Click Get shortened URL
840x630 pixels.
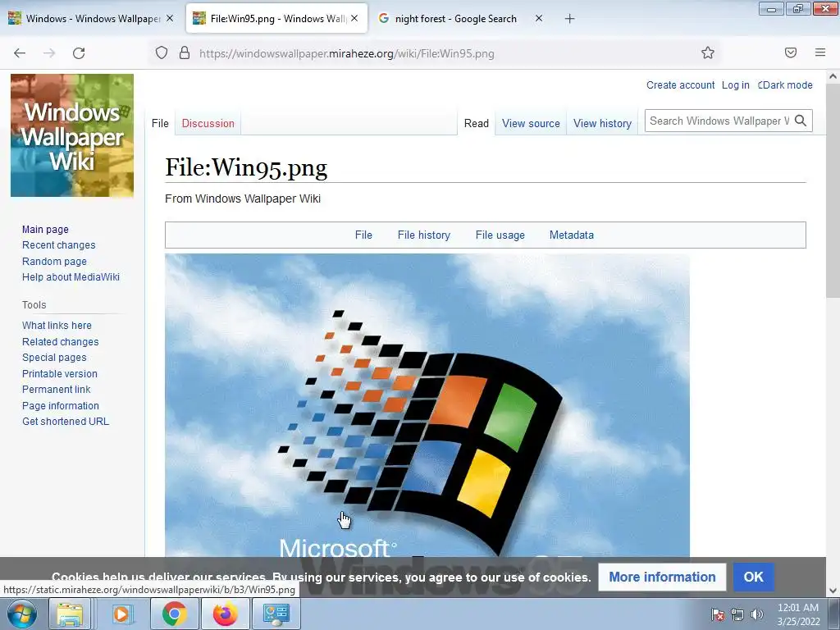tap(66, 422)
